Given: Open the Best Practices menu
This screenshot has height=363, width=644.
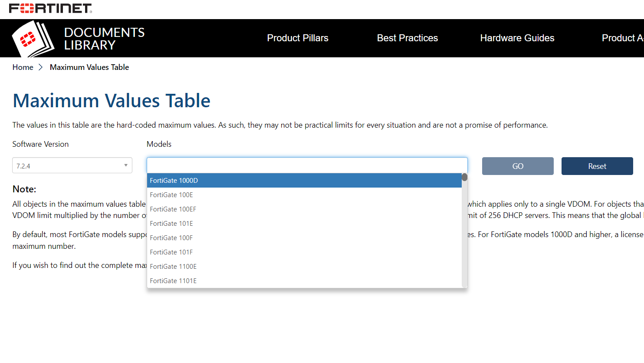Looking at the screenshot, I should tap(407, 38).
